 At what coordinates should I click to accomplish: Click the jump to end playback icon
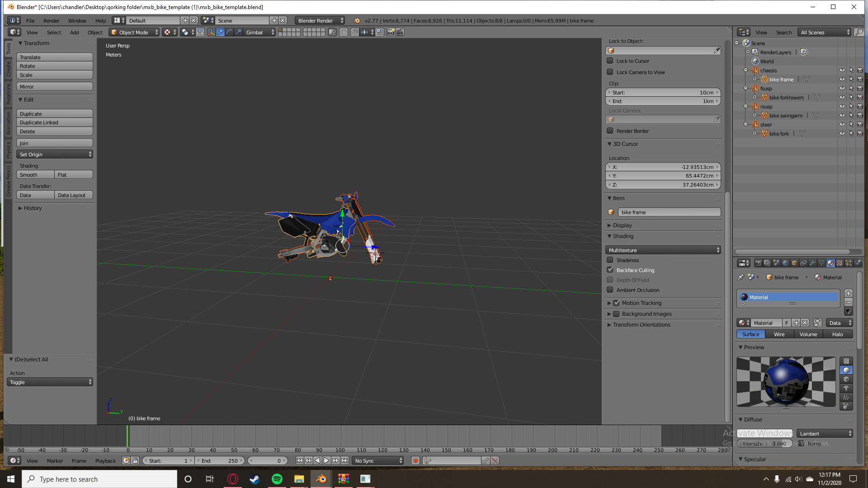(344, 460)
